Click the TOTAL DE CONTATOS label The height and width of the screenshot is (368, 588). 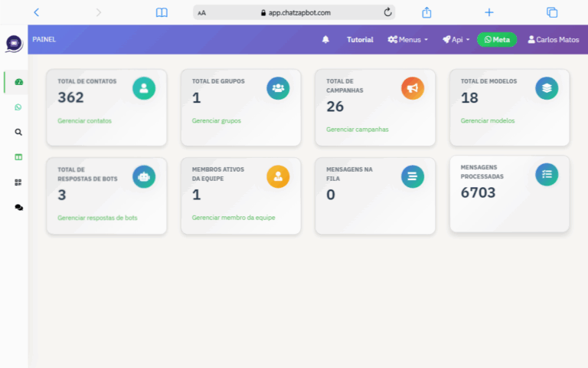point(87,81)
